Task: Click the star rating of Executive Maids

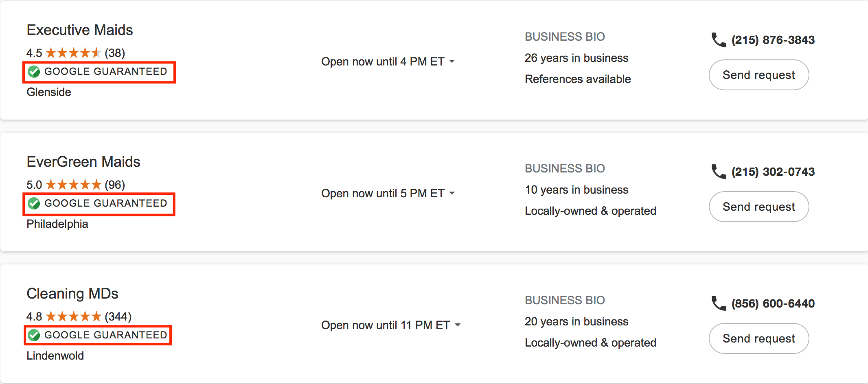Action: point(73,53)
